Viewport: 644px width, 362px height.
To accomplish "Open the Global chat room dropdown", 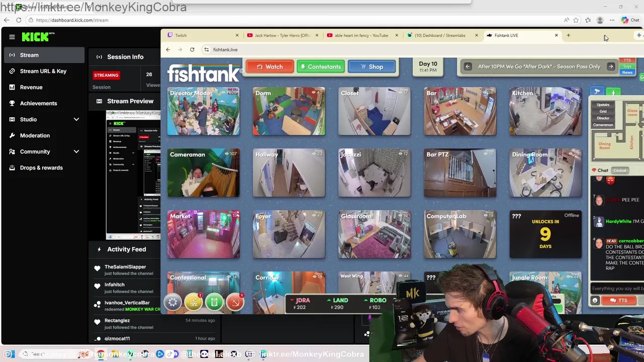I will (620, 170).
